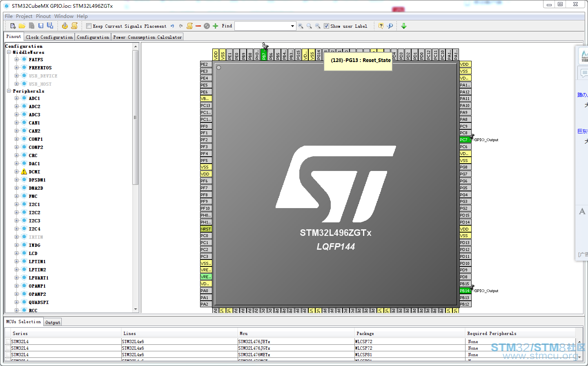
Task: Expand the FREERTOS tree node
Action: coord(17,68)
